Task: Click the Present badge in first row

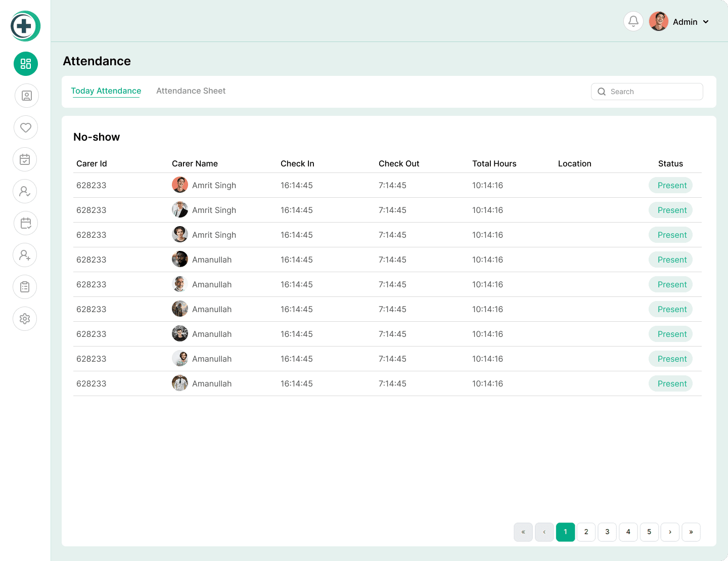Action: 670,185
